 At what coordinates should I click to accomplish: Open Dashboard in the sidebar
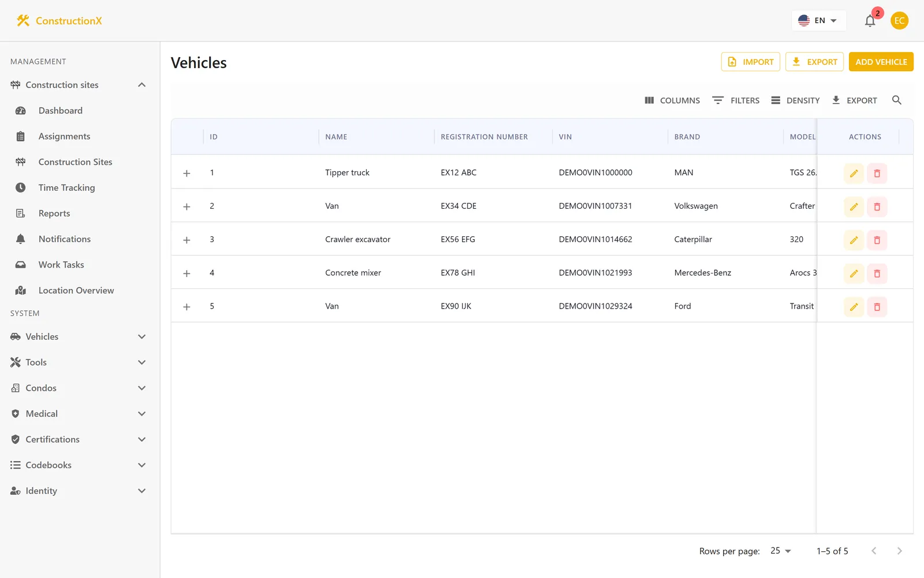coord(80,110)
